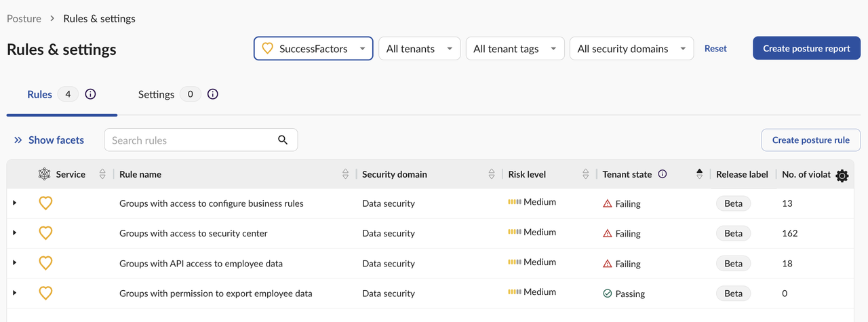The width and height of the screenshot is (868, 322).
Task: Expand the configure business rules row
Action: tap(15, 203)
